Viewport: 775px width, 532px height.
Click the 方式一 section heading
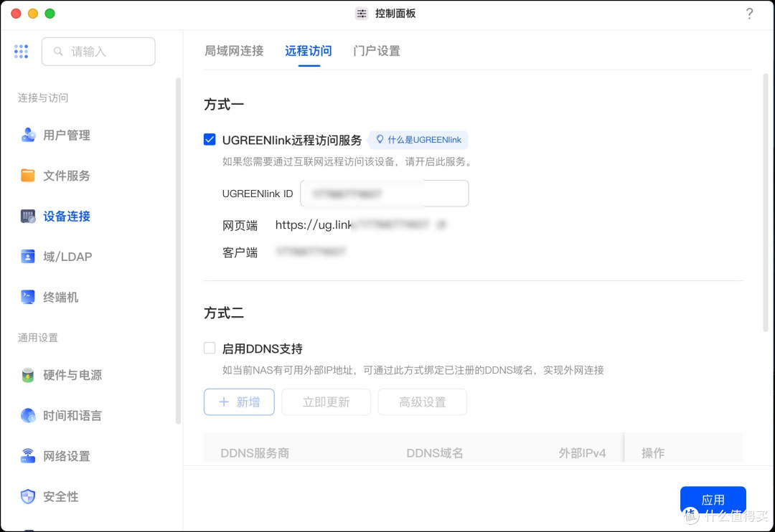click(224, 104)
